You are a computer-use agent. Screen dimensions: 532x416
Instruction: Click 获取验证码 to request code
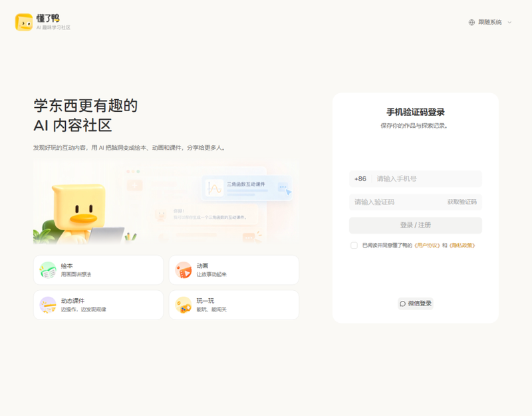click(x=462, y=202)
